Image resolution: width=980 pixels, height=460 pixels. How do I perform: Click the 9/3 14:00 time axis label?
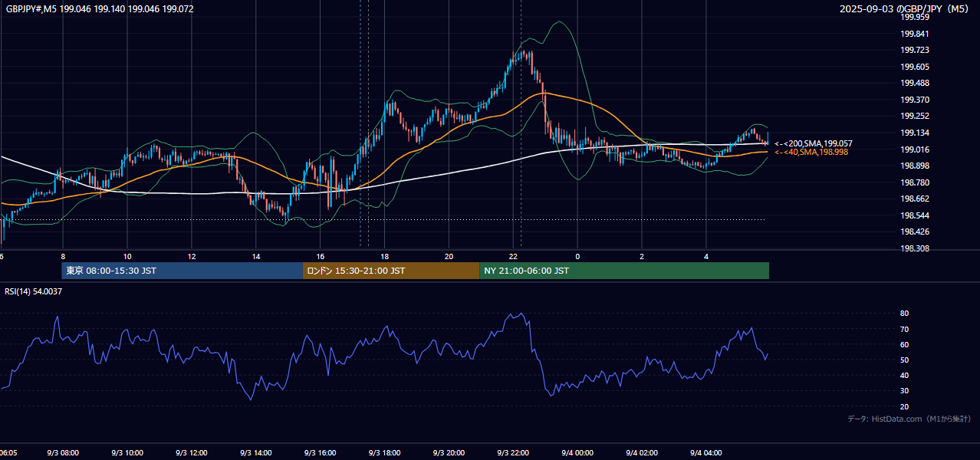click(x=256, y=453)
